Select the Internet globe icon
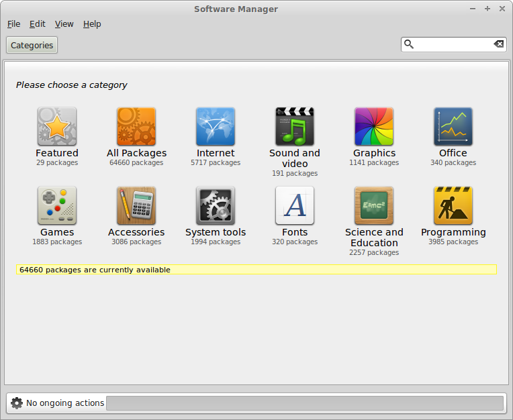 (x=216, y=126)
